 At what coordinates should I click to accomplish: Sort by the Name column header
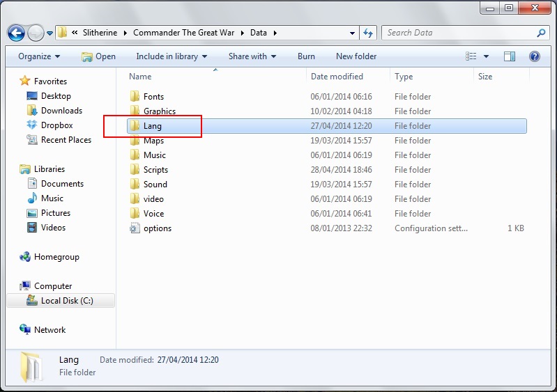pos(140,77)
